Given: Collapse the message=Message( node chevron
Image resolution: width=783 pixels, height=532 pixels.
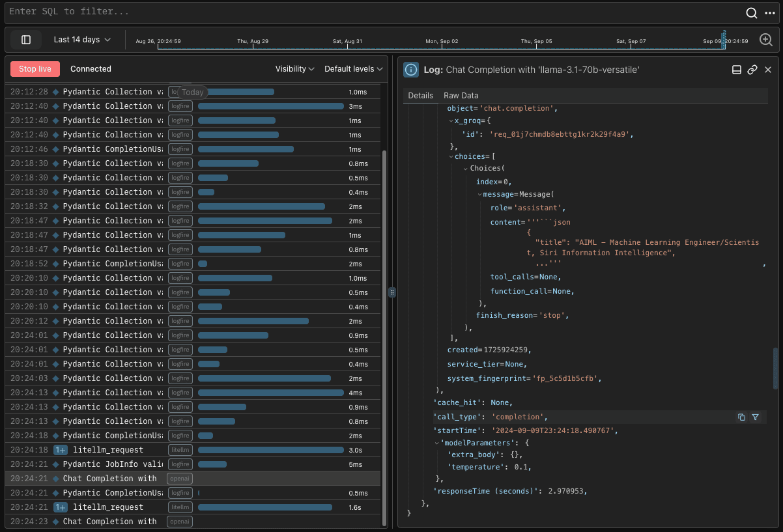Looking at the screenshot, I should tap(479, 195).
